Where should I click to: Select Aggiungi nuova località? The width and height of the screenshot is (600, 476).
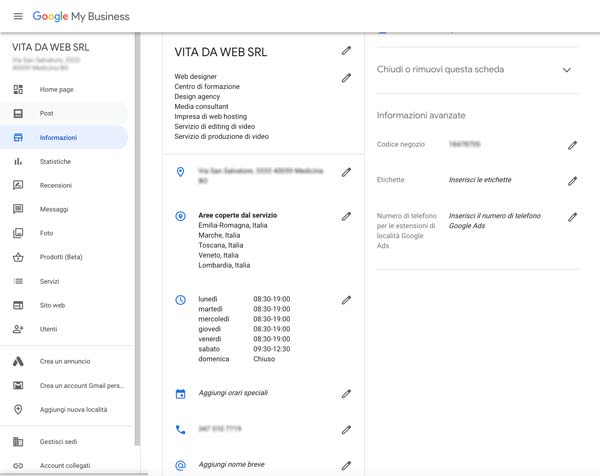point(73,410)
